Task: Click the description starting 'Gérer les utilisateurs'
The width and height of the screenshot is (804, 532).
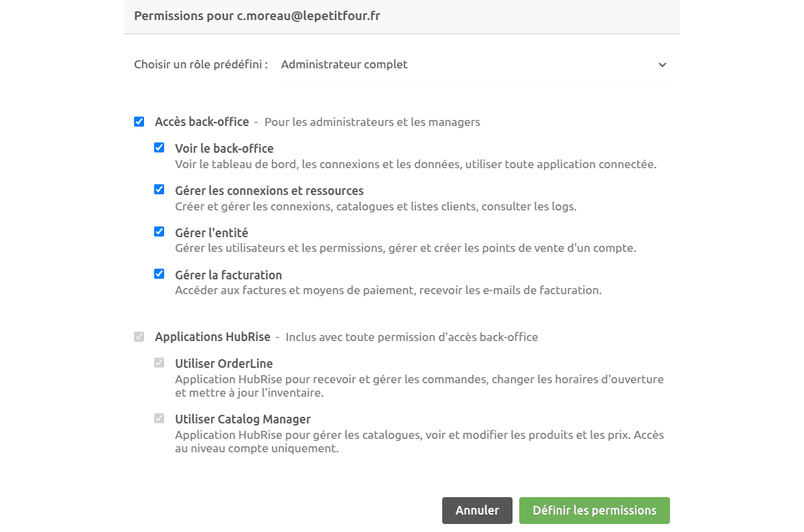Action: [405, 249]
